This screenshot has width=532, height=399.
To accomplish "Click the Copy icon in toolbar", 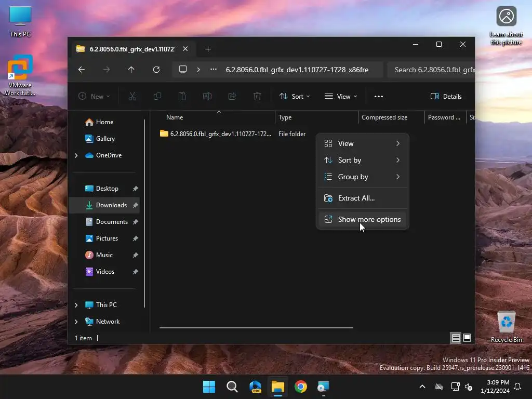I will [157, 96].
